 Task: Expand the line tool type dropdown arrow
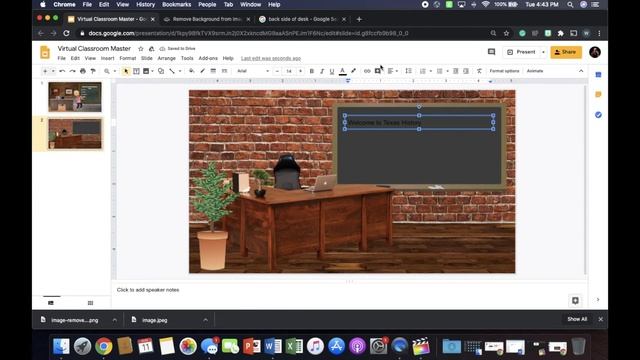(x=180, y=71)
